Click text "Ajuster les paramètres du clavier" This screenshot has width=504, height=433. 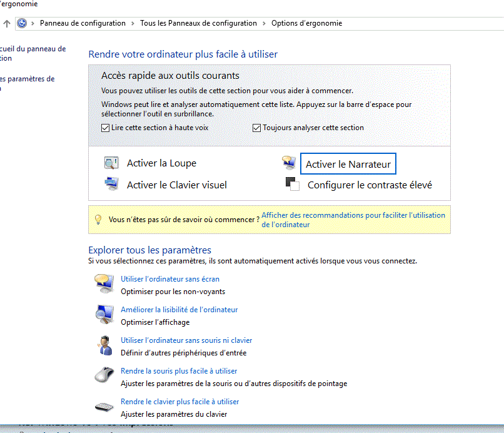174,414
